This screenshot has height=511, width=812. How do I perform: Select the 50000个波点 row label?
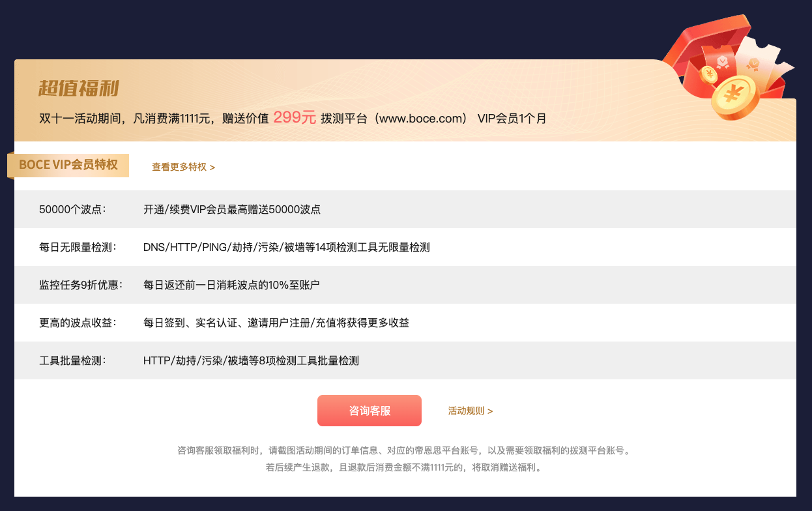tap(72, 210)
